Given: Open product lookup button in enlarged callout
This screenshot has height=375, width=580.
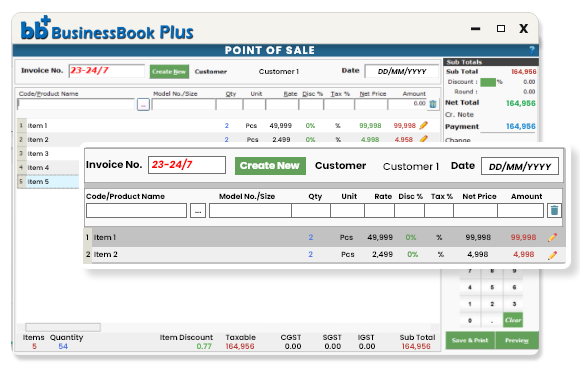Looking at the screenshot, I should (198, 211).
